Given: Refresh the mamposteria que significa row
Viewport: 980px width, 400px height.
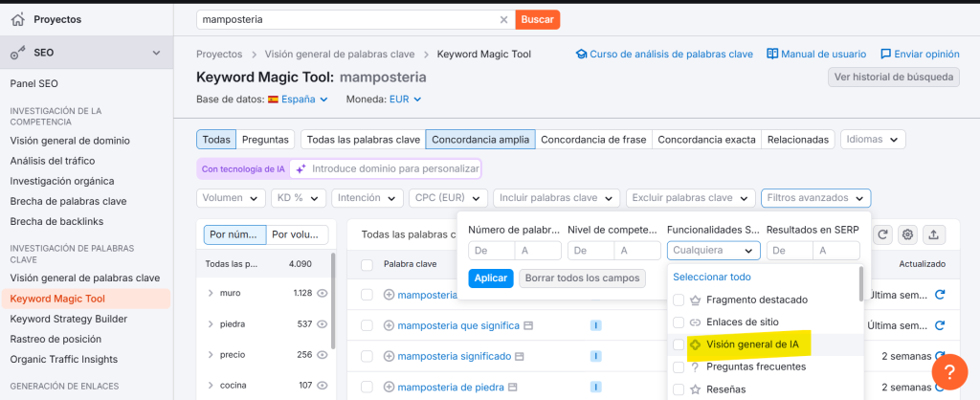Looking at the screenshot, I should pyautogui.click(x=940, y=325).
